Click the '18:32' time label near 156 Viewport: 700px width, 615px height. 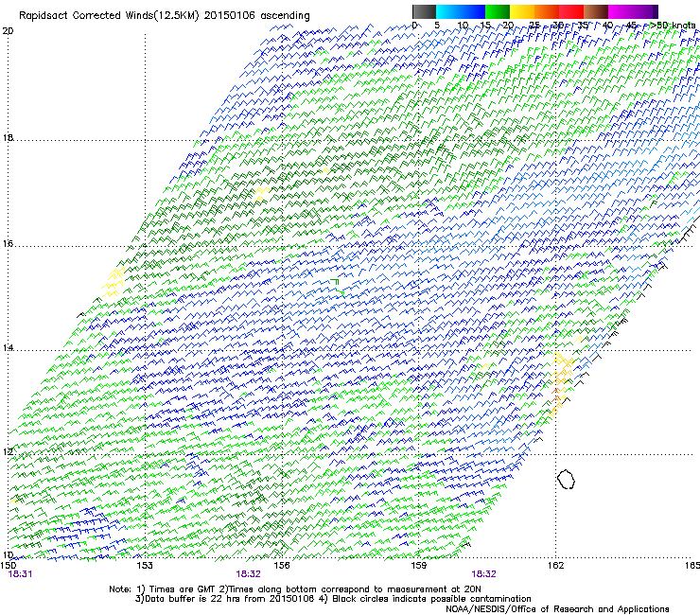point(248,574)
